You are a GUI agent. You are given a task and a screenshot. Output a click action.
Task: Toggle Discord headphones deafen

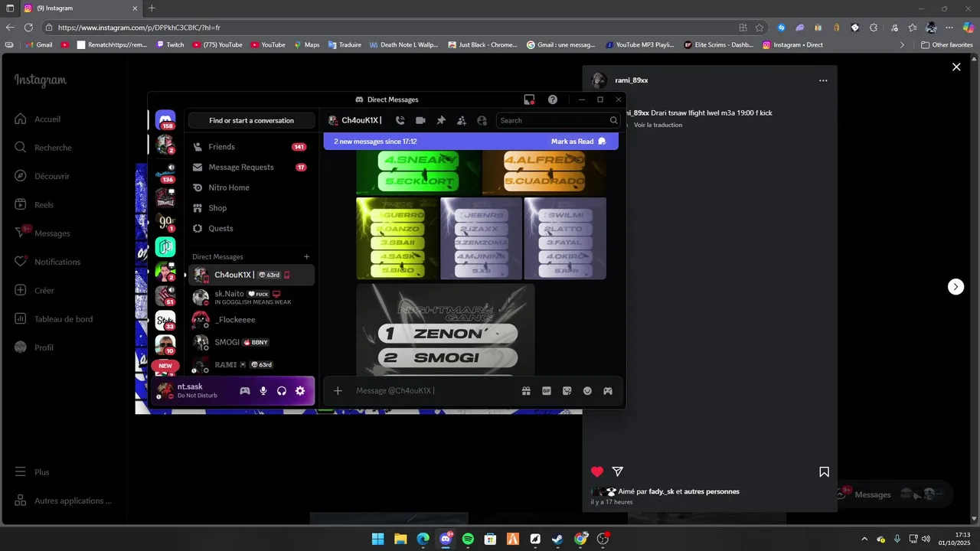pos(282,390)
